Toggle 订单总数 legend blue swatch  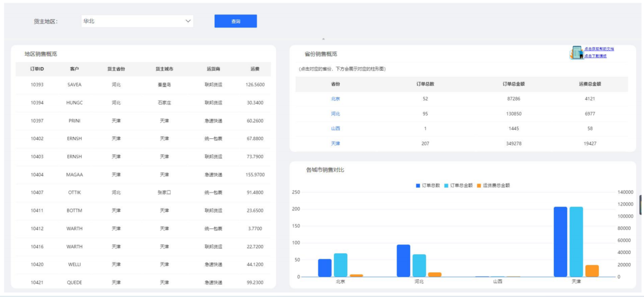coord(419,185)
